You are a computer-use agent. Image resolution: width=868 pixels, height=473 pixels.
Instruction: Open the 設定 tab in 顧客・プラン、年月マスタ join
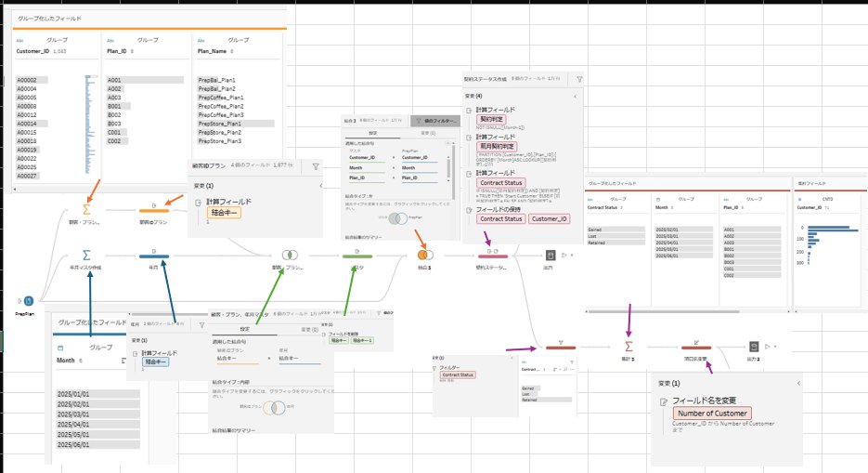pyautogui.click(x=244, y=329)
